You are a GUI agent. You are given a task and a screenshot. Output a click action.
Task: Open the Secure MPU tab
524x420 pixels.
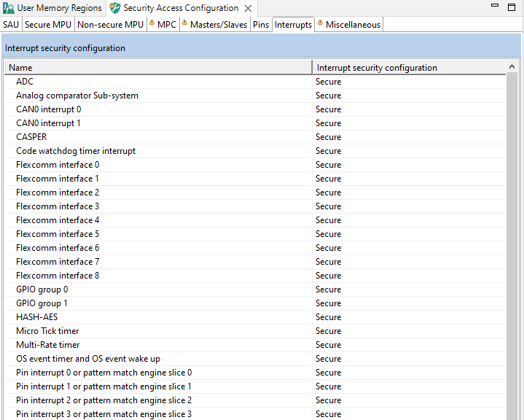point(48,24)
